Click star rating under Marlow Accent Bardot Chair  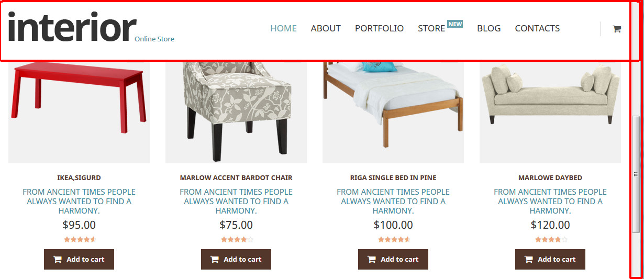coord(237,240)
